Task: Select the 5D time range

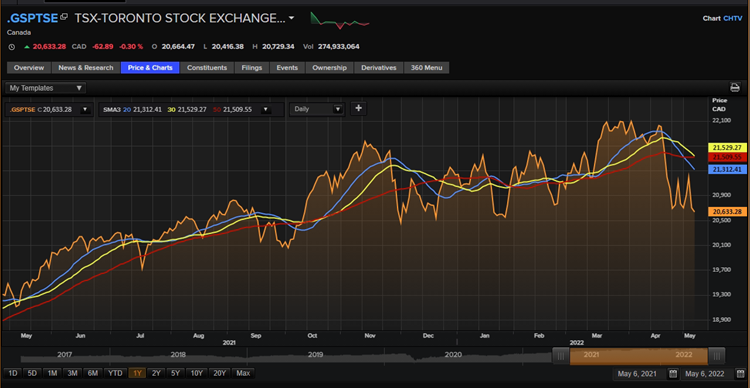Action: (x=32, y=373)
